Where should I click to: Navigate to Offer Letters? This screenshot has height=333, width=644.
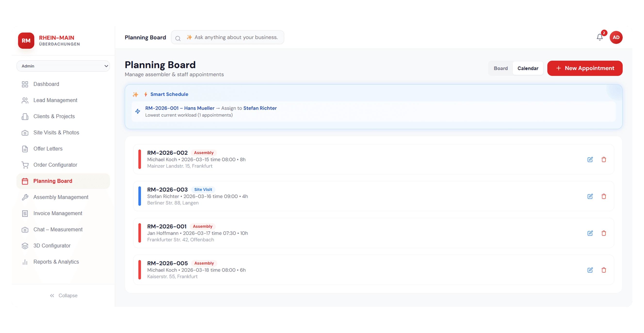point(63,149)
